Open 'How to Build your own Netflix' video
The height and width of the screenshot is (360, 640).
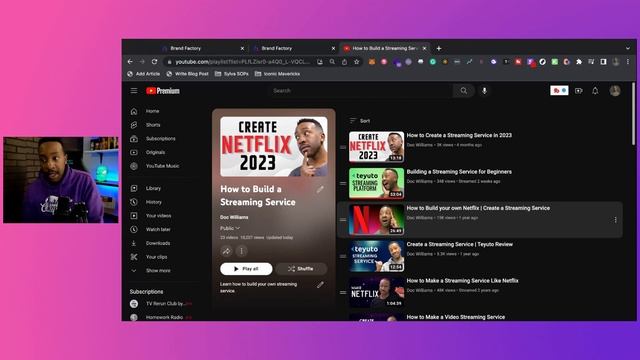(478, 208)
